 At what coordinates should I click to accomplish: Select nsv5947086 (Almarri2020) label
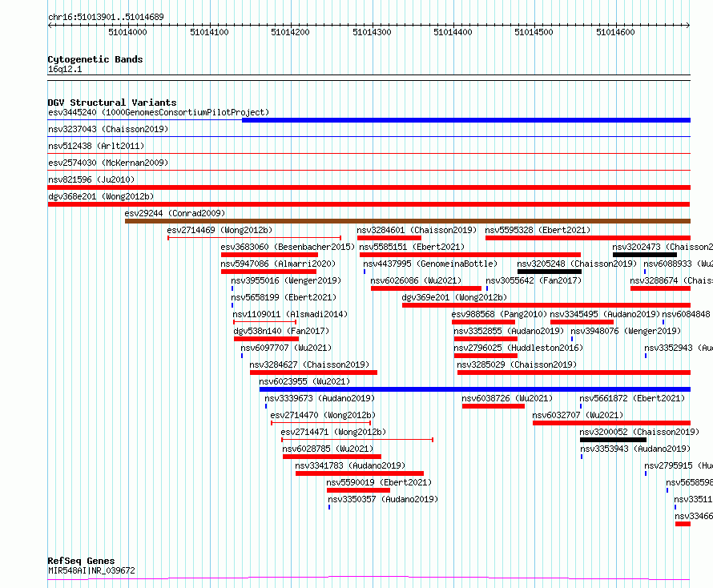tap(278, 264)
